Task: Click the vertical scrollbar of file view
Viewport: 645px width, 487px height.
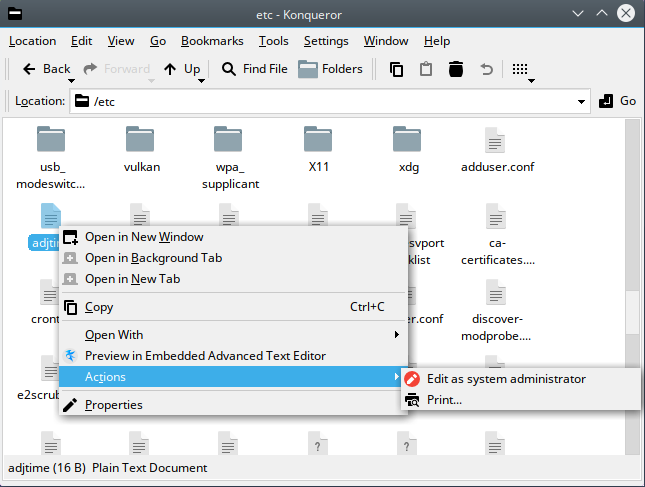Action: (x=632, y=287)
